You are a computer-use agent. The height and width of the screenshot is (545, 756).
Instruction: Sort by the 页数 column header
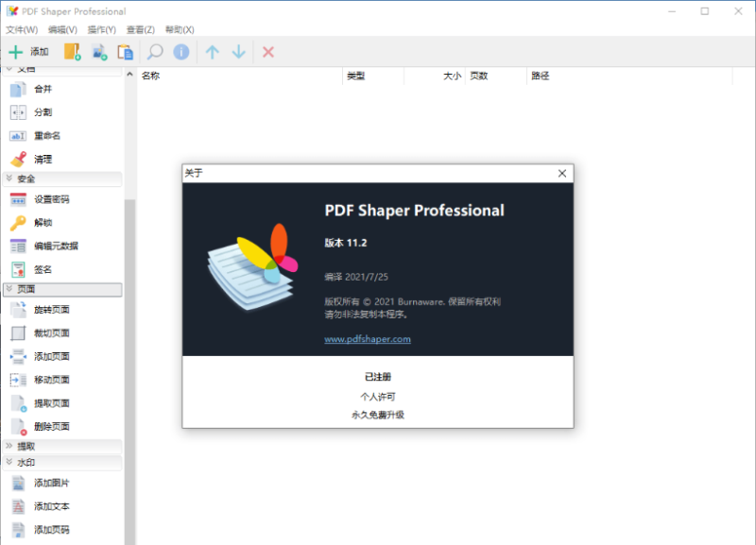point(495,77)
